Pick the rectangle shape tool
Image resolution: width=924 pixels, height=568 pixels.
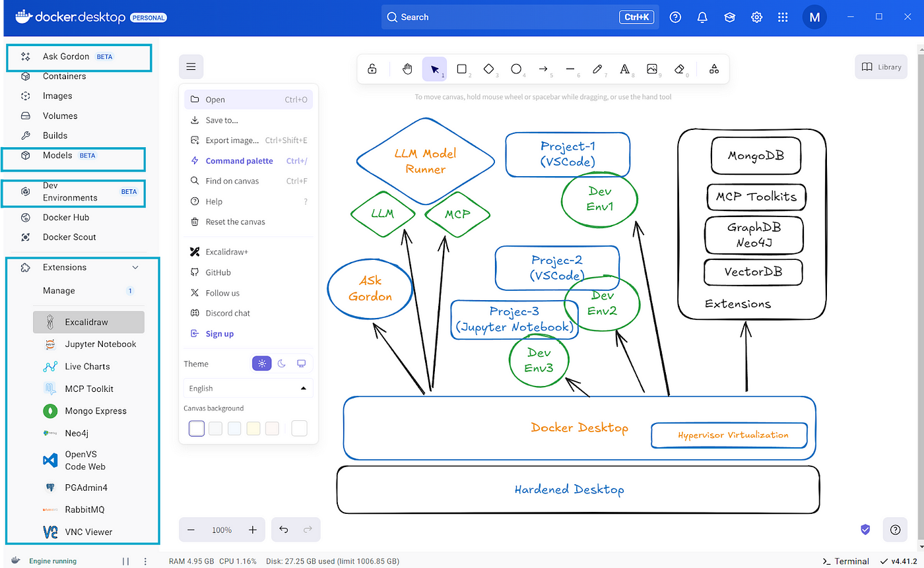coord(462,69)
